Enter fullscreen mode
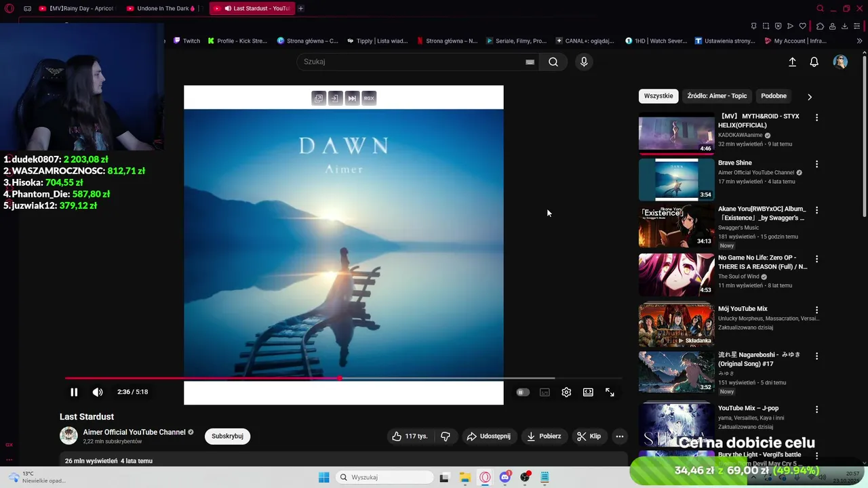Image resolution: width=868 pixels, height=488 pixels. [610, 392]
